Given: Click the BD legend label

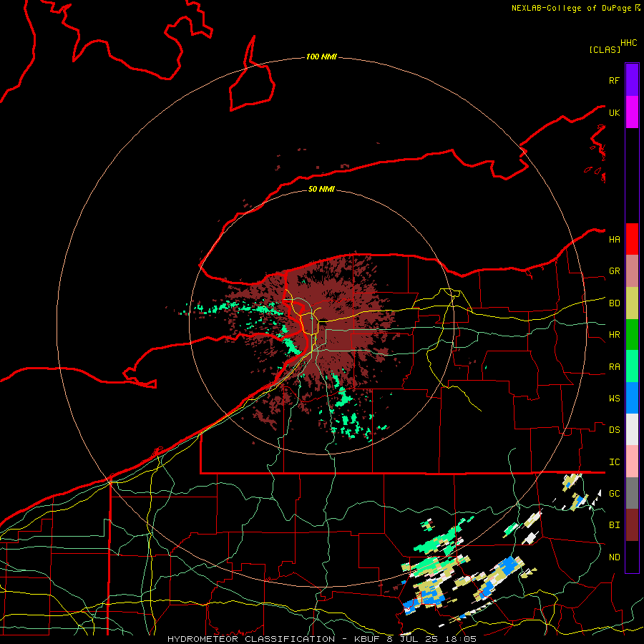Looking at the screenshot, I should [614, 303].
